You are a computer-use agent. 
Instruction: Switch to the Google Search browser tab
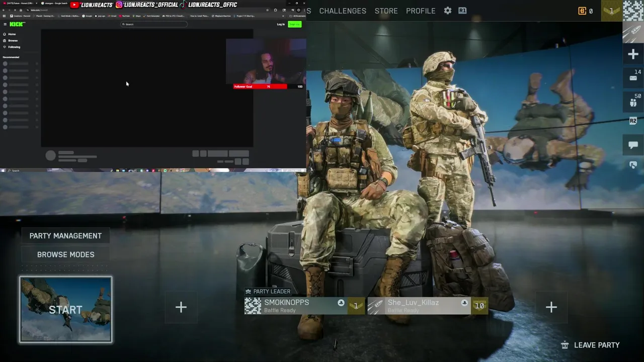pos(54,4)
